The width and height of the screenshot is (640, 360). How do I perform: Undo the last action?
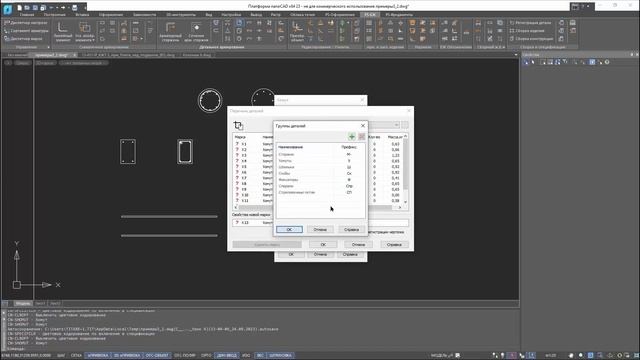point(51,7)
